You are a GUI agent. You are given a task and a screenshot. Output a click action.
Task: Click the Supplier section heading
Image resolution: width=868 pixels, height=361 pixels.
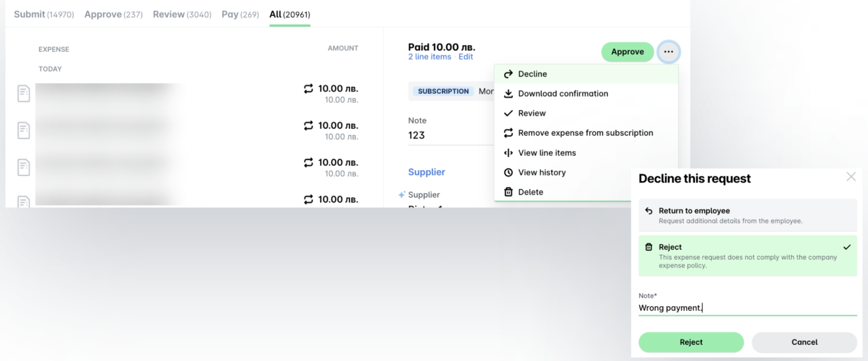click(427, 172)
